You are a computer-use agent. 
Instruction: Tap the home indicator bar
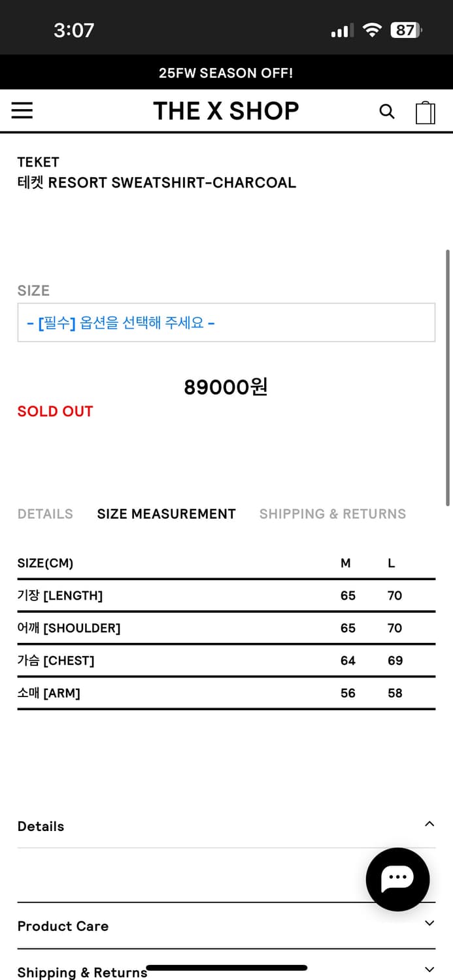pyautogui.click(x=226, y=968)
